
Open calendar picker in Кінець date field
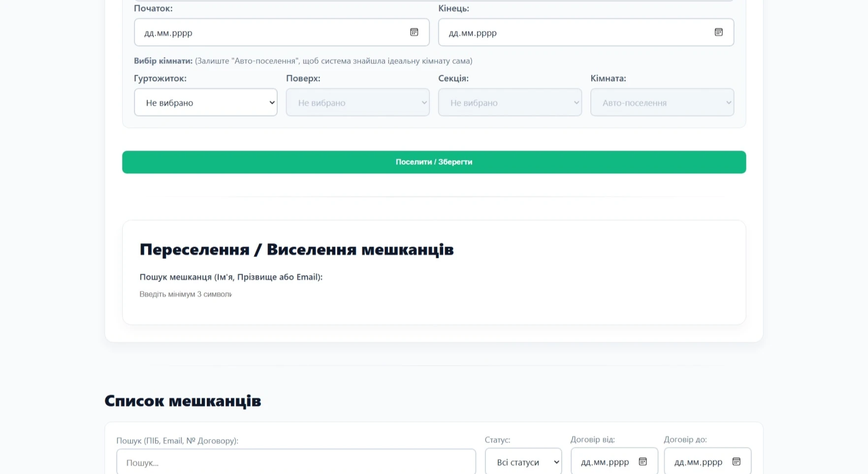(718, 32)
